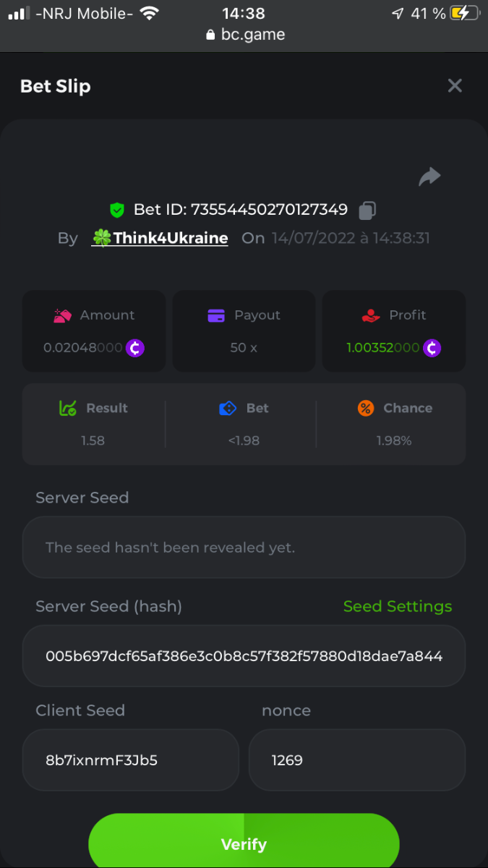
Task: Open Think4Ukraine user profile
Action: coord(160,238)
